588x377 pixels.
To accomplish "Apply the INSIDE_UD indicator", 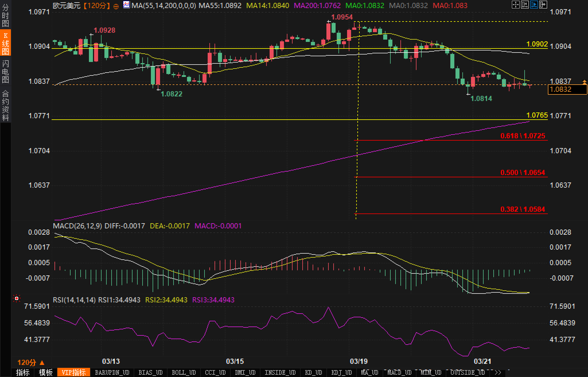I will [280, 372].
